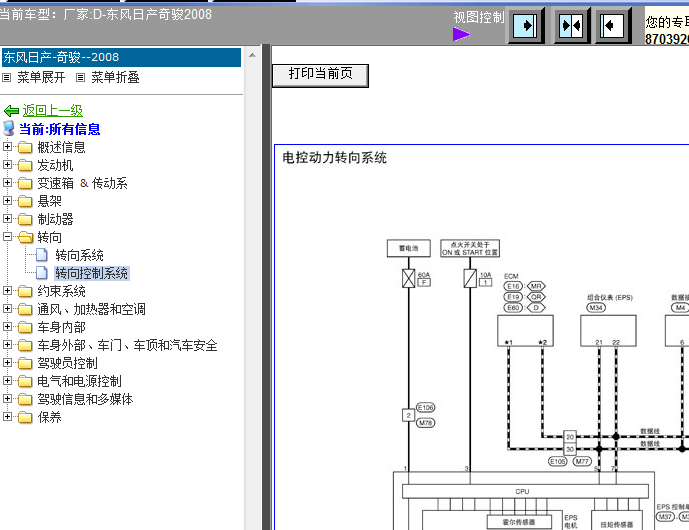
Task: Expand the 概述信息 folder node
Action: click(x=7, y=146)
